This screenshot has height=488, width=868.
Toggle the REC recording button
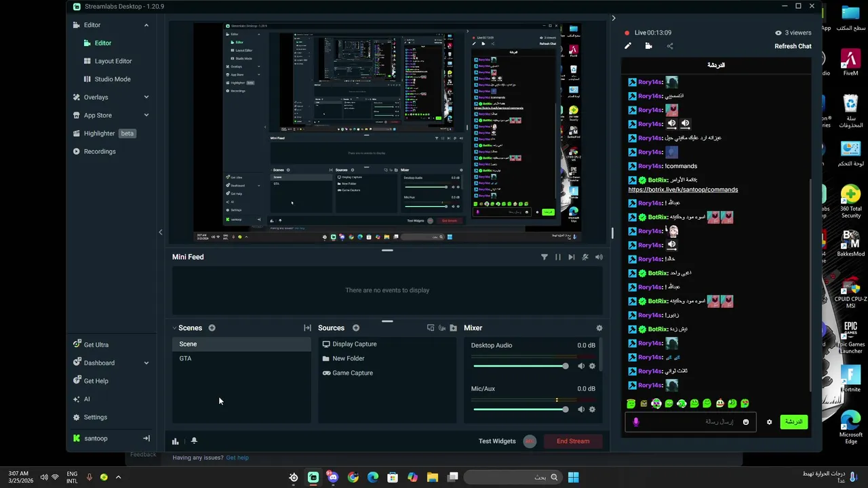coord(530,441)
